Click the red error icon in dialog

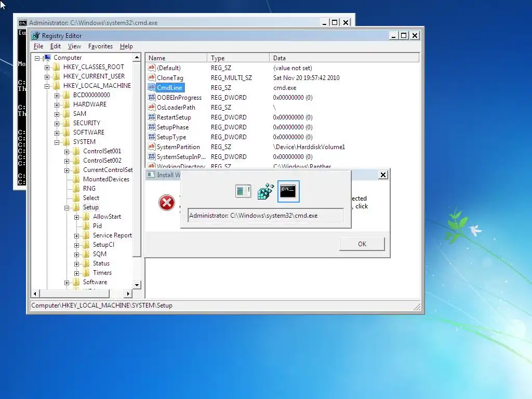coord(167,203)
